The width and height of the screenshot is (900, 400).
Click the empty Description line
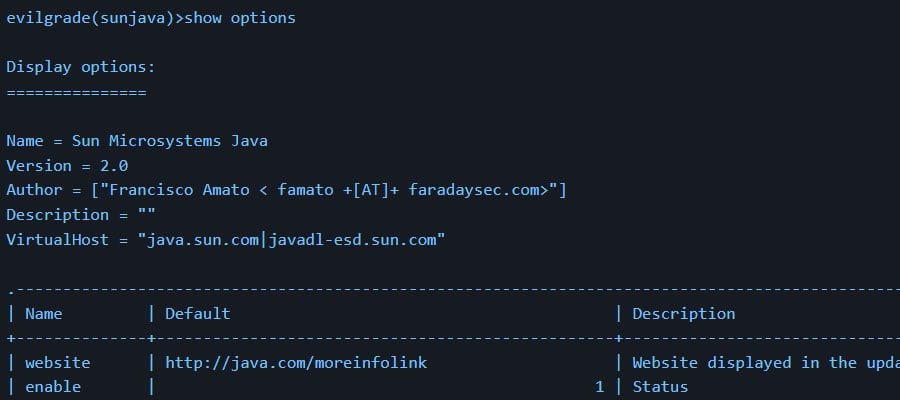click(x=81, y=215)
